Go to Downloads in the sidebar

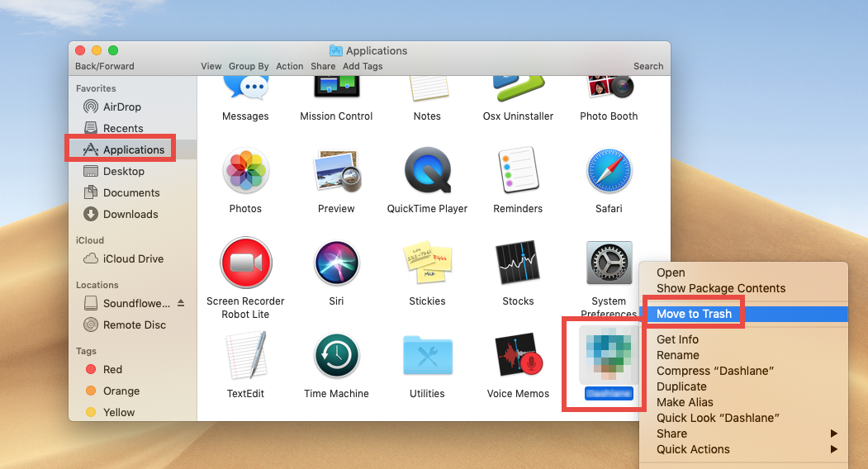(130, 214)
